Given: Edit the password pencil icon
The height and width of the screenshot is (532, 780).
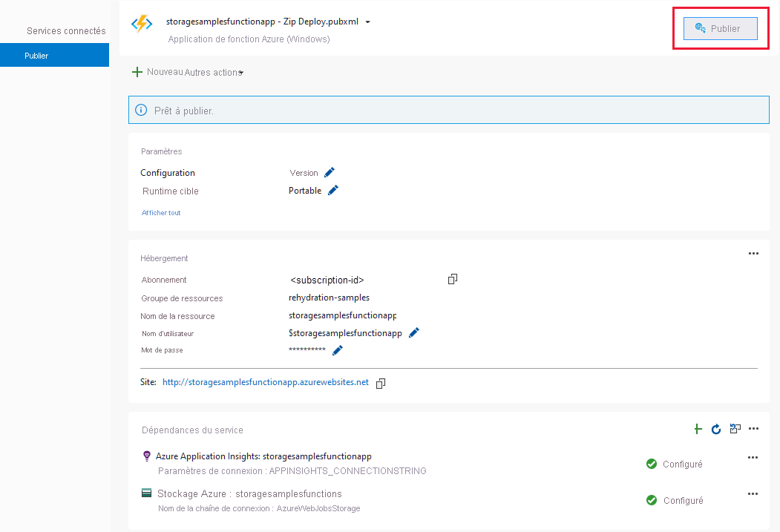Looking at the screenshot, I should coord(337,349).
